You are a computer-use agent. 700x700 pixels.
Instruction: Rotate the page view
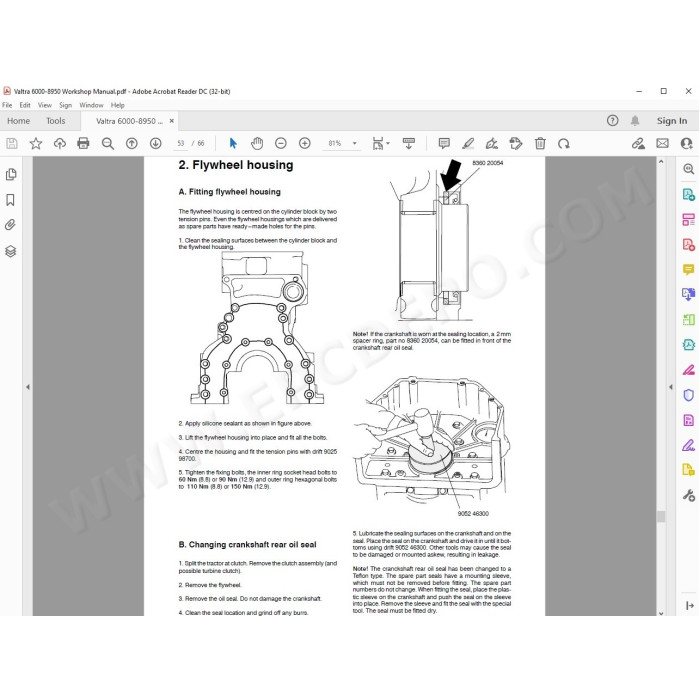pyautogui.click(x=564, y=144)
